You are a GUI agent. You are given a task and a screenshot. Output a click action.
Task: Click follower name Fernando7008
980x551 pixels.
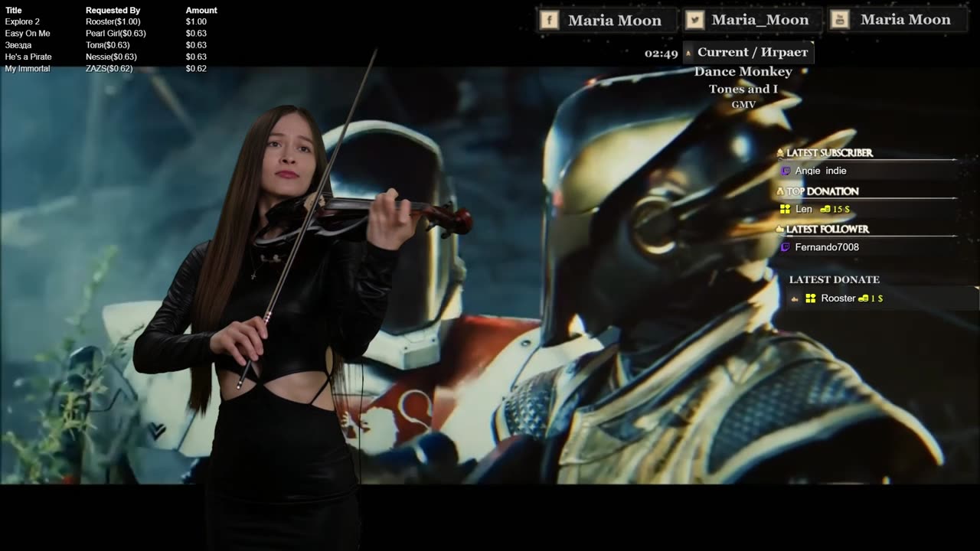pos(827,247)
